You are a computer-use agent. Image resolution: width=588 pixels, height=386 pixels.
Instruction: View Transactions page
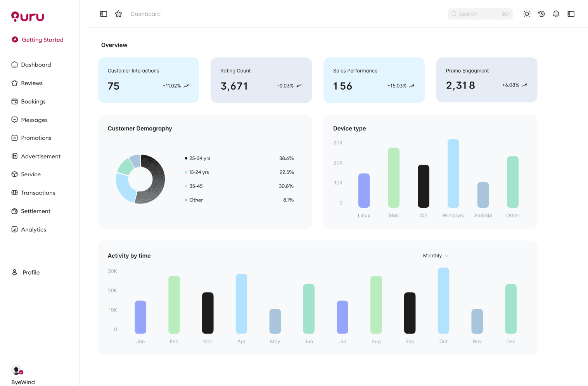[38, 193]
